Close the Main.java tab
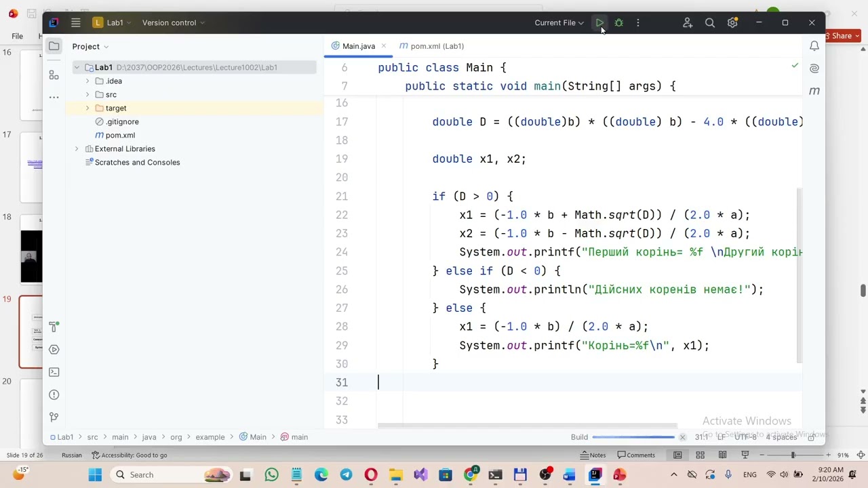The height and width of the screenshot is (488, 868). point(383,46)
